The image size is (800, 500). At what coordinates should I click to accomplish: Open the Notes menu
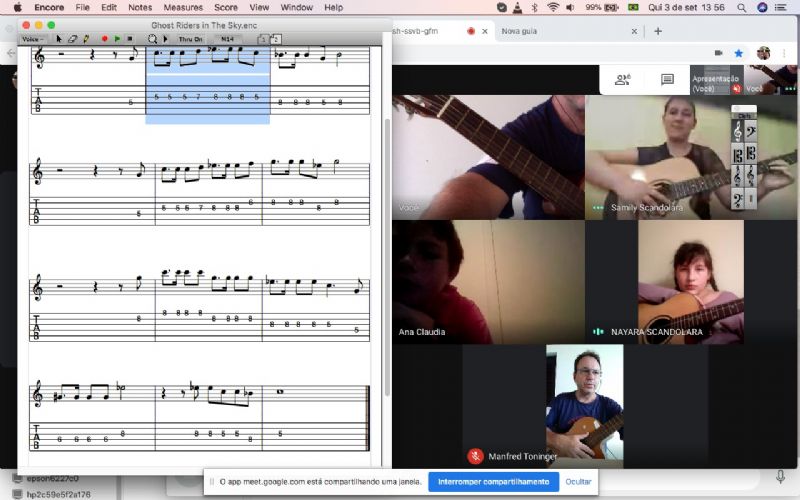[140, 7]
